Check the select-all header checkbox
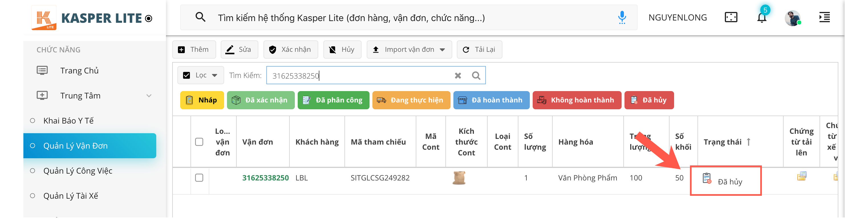The image size is (868, 222). (x=199, y=142)
